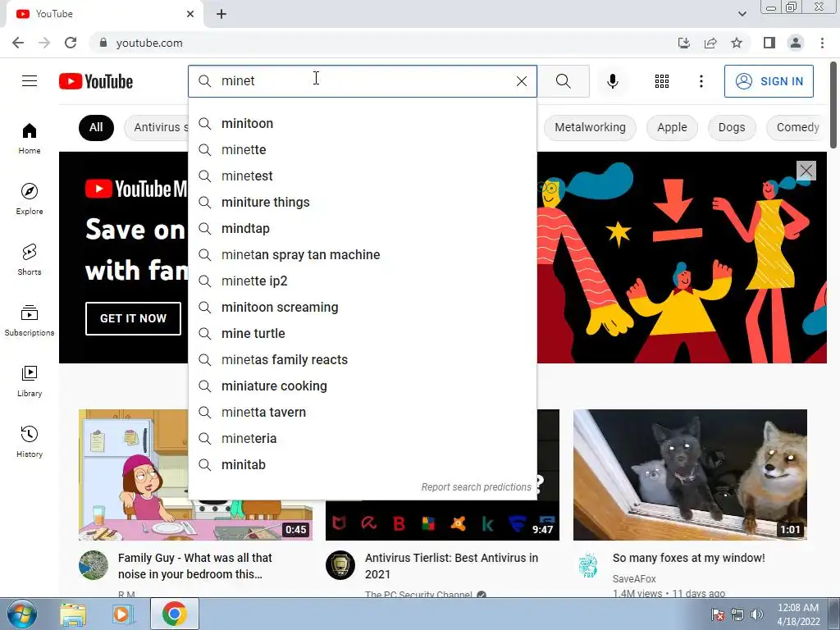Choose suggestion "minetan spray tan machine"
Screen dimensions: 840x630
click(x=362, y=254)
